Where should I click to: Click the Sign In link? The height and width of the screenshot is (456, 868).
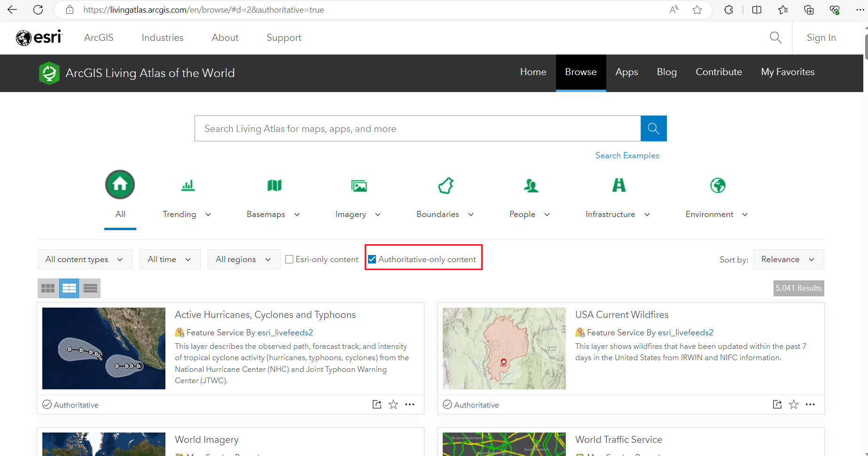821,38
